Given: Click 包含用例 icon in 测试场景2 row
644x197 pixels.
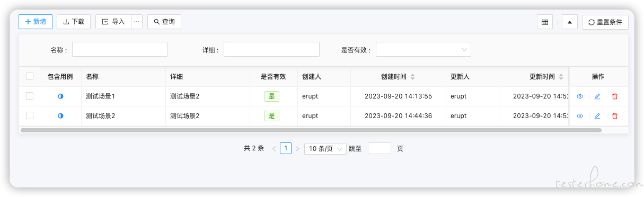Looking at the screenshot, I should coord(60,116).
